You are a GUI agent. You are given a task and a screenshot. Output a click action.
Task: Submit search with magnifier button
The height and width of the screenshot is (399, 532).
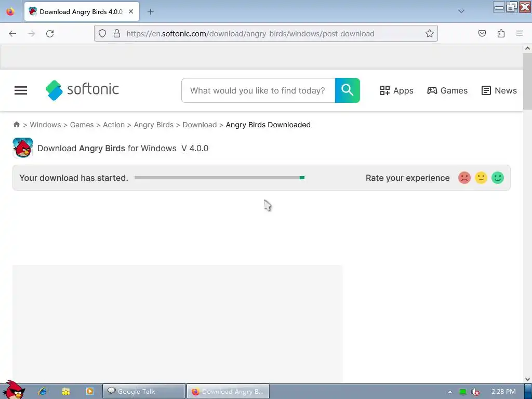(348, 90)
